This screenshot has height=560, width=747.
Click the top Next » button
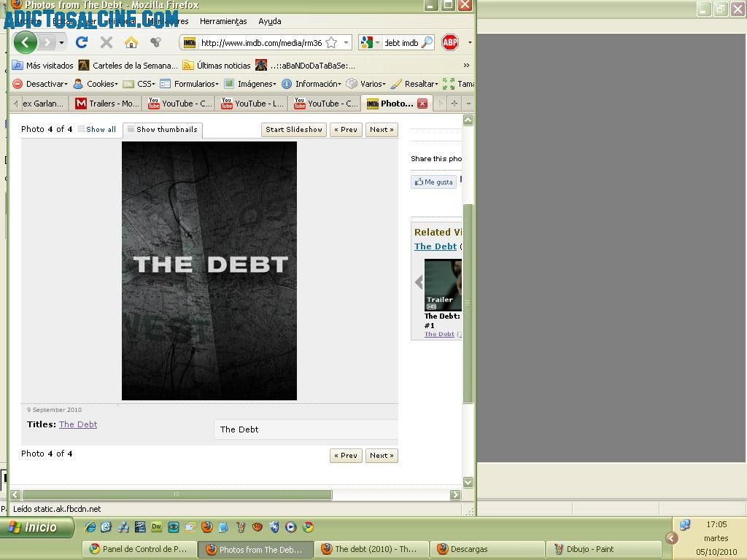(x=382, y=130)
